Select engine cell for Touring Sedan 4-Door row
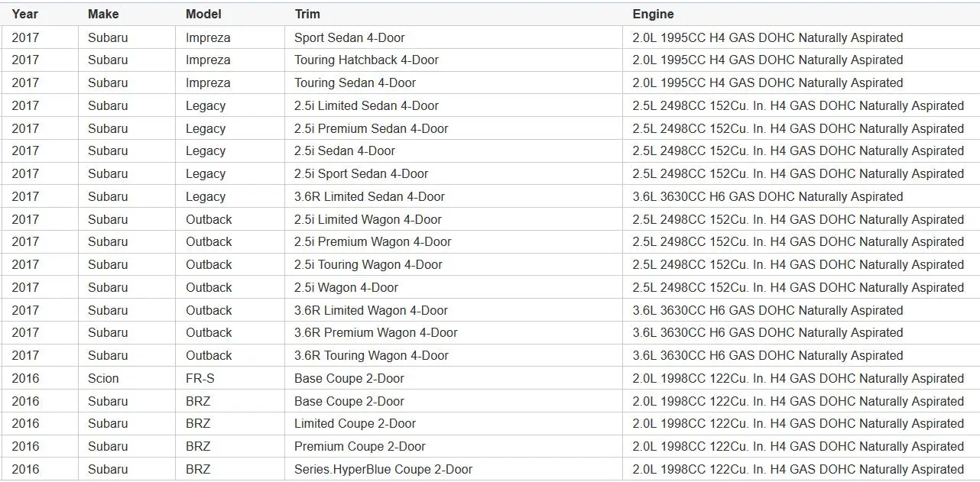 (x=801, y=82)
